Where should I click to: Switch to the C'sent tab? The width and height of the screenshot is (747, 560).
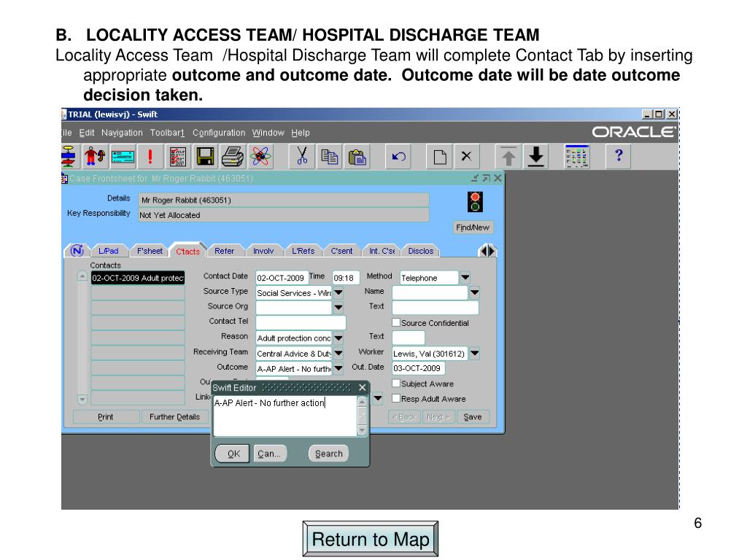pos(341,251)
